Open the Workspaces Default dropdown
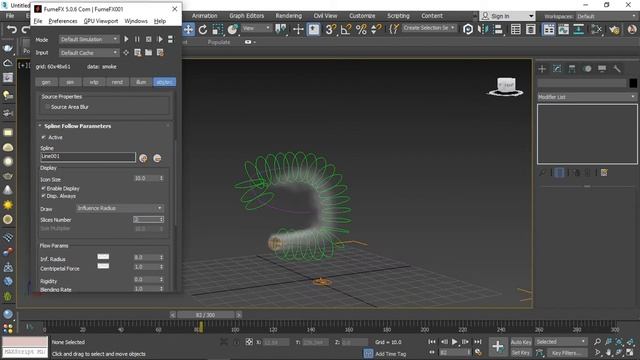Image resolution: width=640 pixels, height=360 pixels. click(x=606, y=16)
